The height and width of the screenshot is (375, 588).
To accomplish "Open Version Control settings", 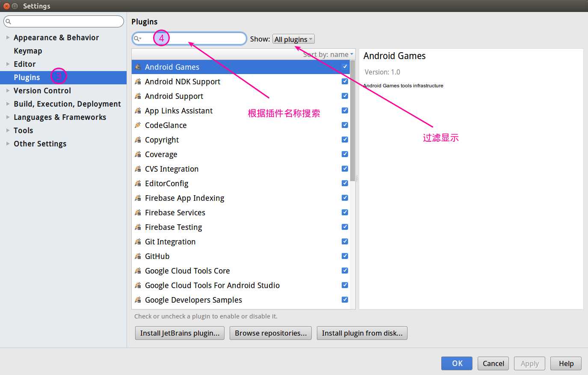I will tap(42, 91).
